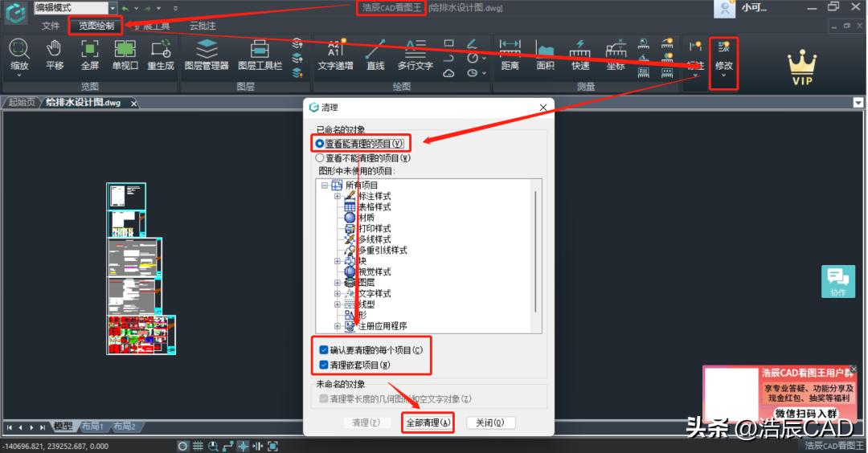
Task: Open the 图层管理器 layer manager
Action: pos(207,55)
